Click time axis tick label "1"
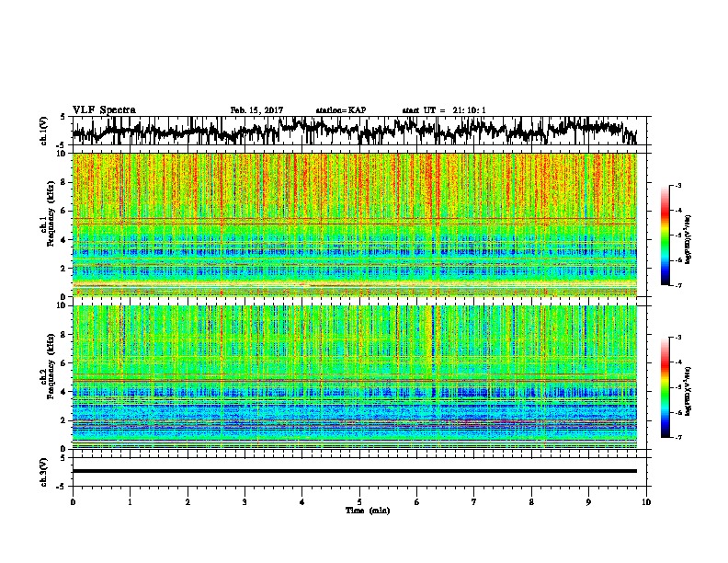 coord(130,502)
